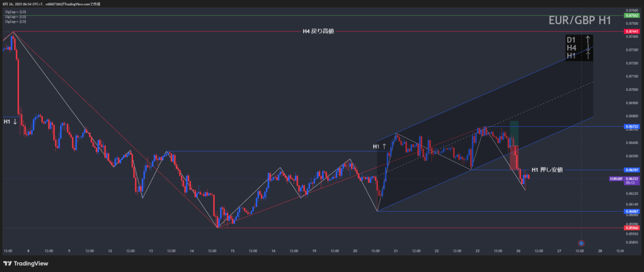
Task: Select the second ZigZag++ indicator legend
Action: point(15,17)
